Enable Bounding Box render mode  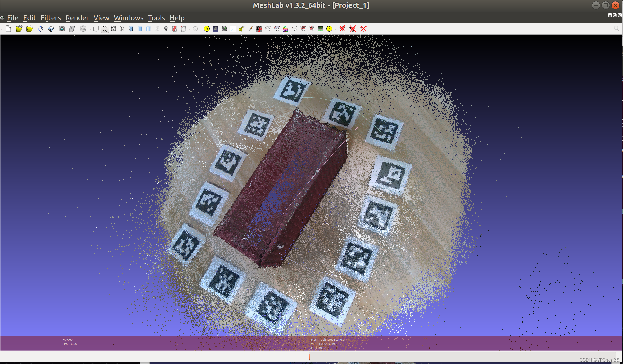click(96, 29)
